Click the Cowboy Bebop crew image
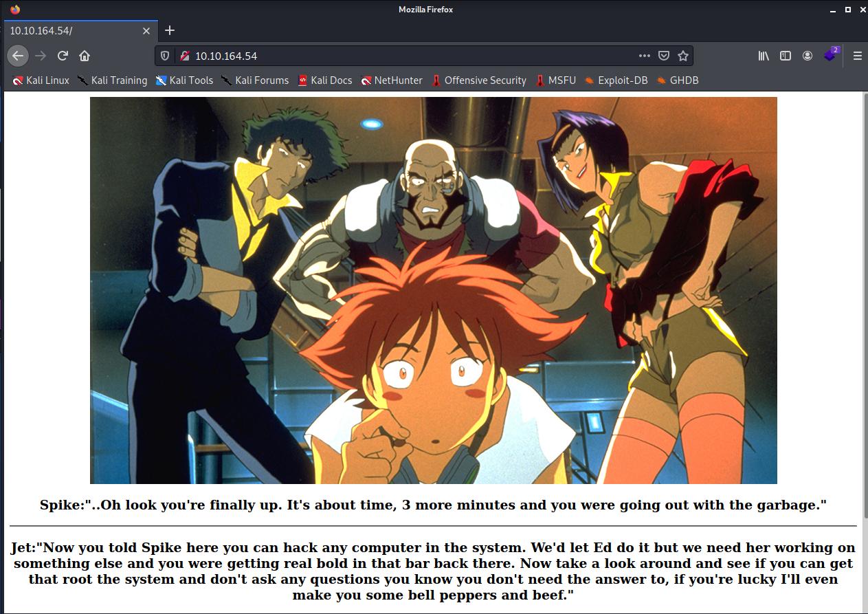Screen dimensions: 868x614 pos(433,290)
